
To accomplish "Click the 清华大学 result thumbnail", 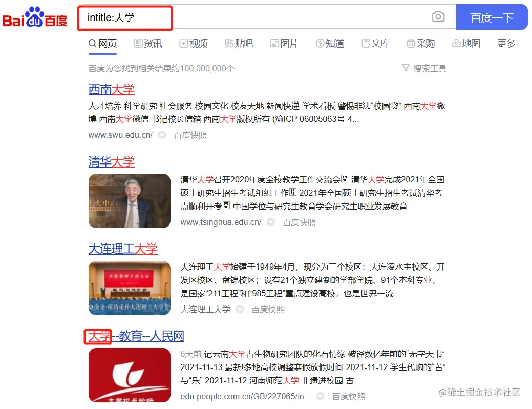I will [129, 201].
